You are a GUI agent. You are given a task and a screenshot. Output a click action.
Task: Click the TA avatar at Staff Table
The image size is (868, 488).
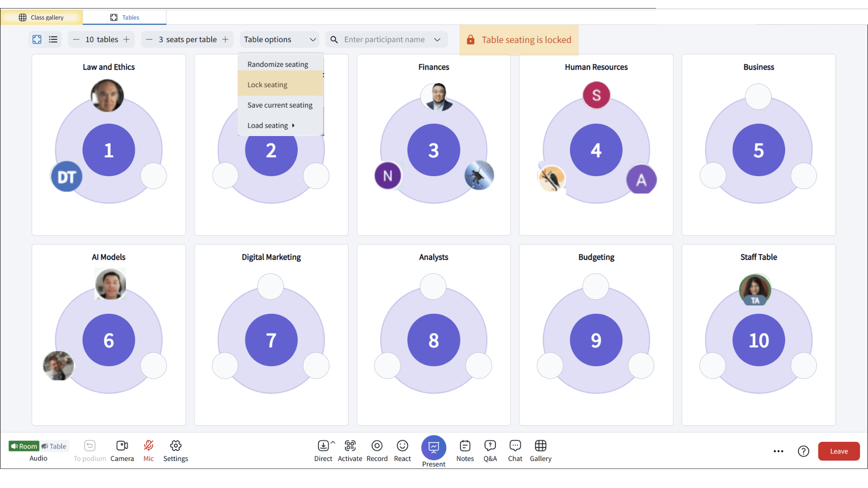click(x=755, y=290)
